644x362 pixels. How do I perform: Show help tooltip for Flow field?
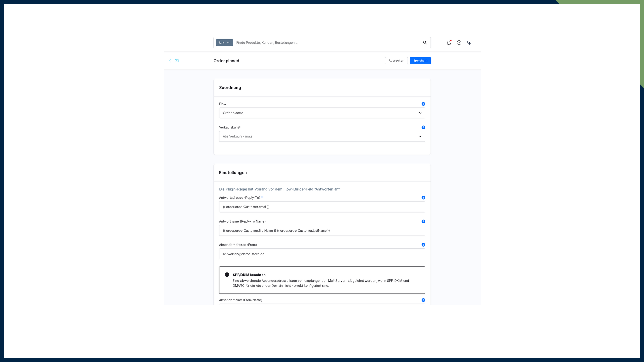[x=423, y=104]
